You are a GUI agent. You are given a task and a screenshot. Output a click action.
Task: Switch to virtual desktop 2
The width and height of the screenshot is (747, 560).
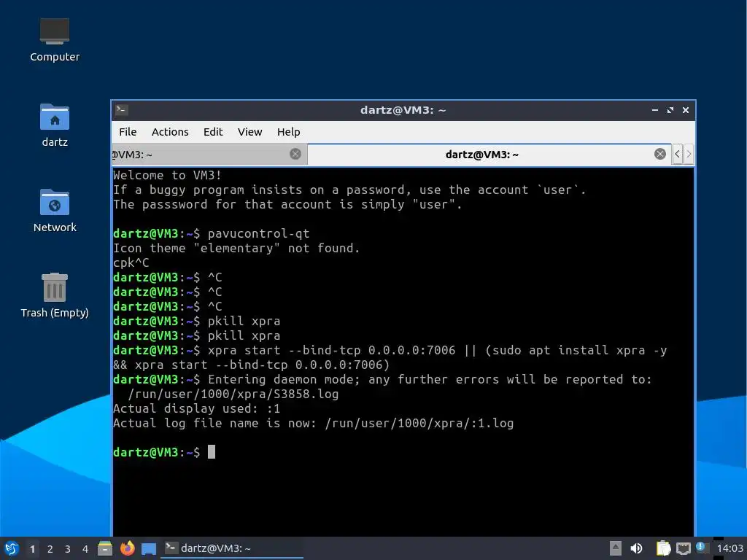click(50, 549)
